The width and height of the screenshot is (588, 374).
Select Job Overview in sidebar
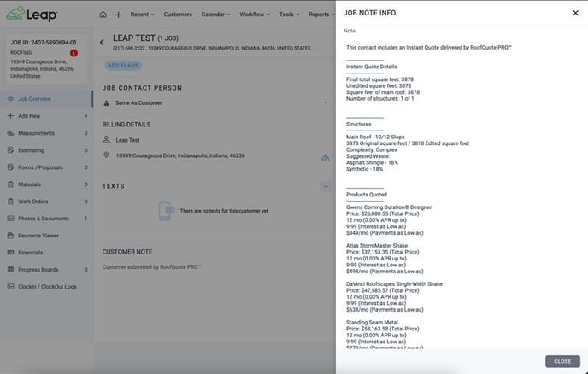pyautogui.click(x=46, y=99)
